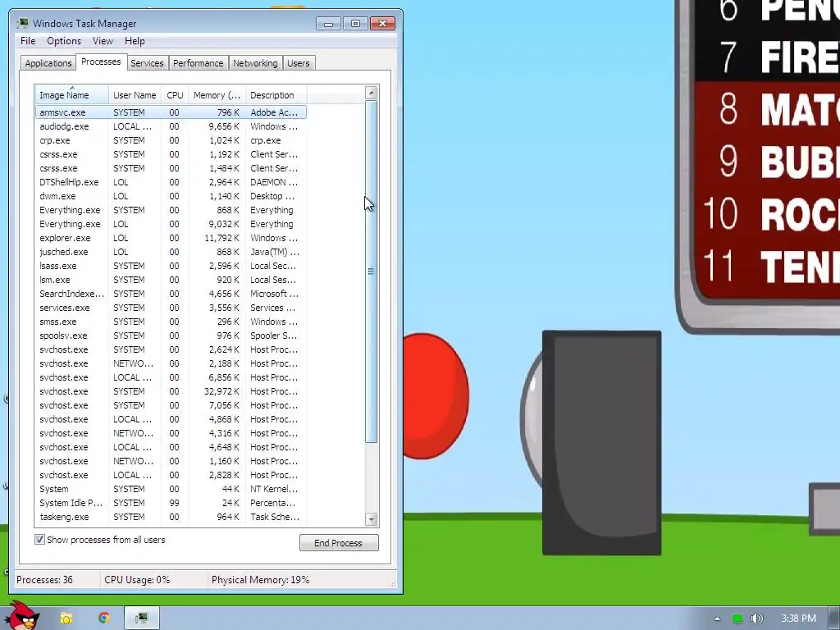The height and width of the screenshot is (630, 840).
Task: Select the taskeng.exe process
Action: coord(171,517)
